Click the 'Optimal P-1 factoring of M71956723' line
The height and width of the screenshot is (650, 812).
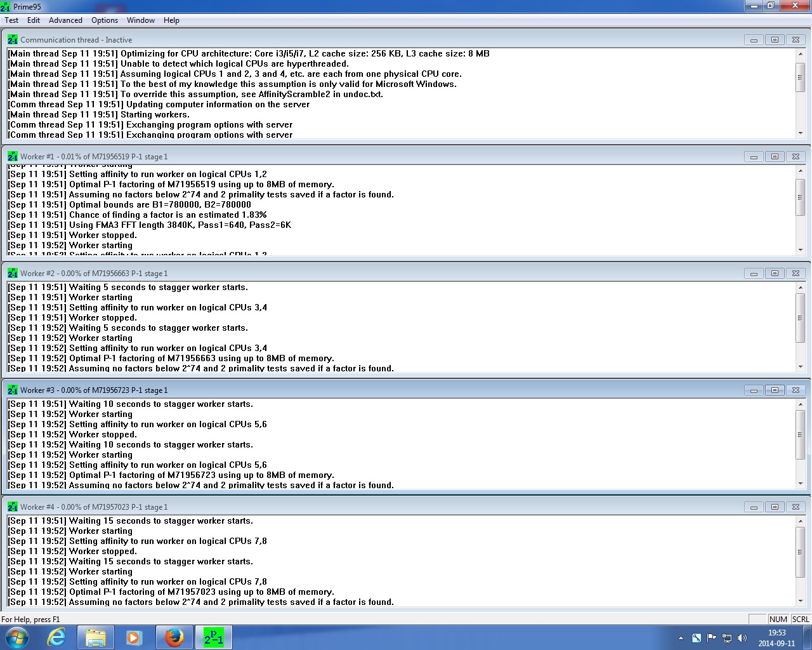(171, 475)
